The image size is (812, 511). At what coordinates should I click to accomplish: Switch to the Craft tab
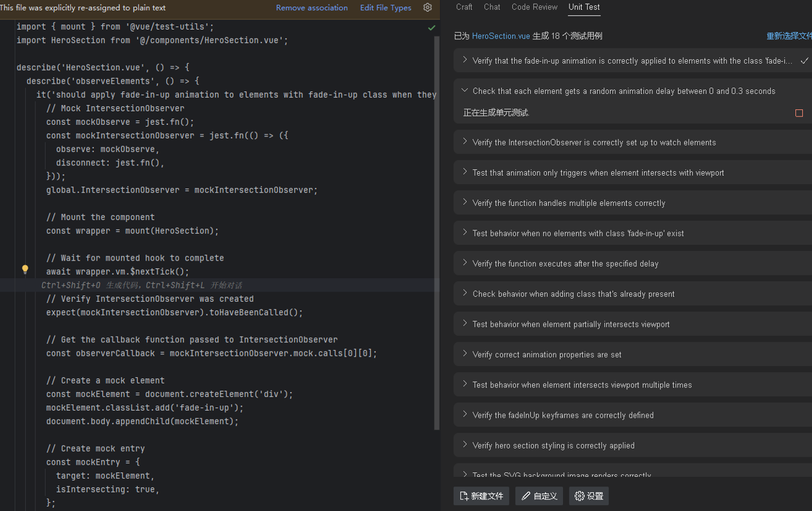pos(464,7)
